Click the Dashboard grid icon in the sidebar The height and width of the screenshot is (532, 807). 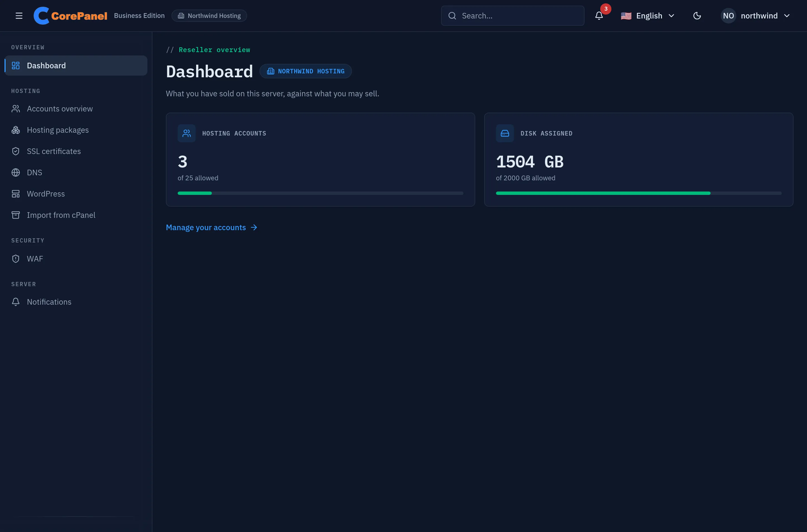(16, 66)
